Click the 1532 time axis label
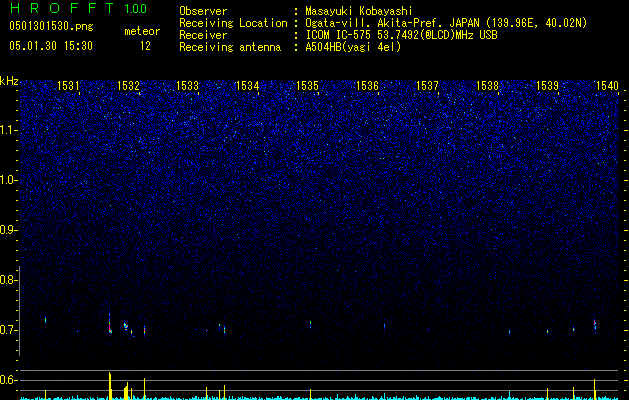The height and width of the screenshot is (400, 629). 128,85
